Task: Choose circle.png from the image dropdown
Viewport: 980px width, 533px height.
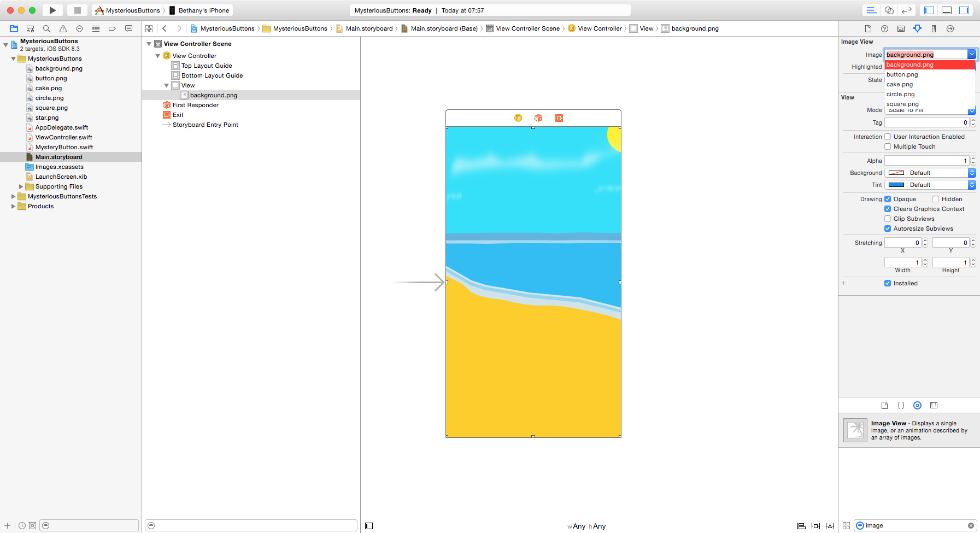Action: pos(930,94)
